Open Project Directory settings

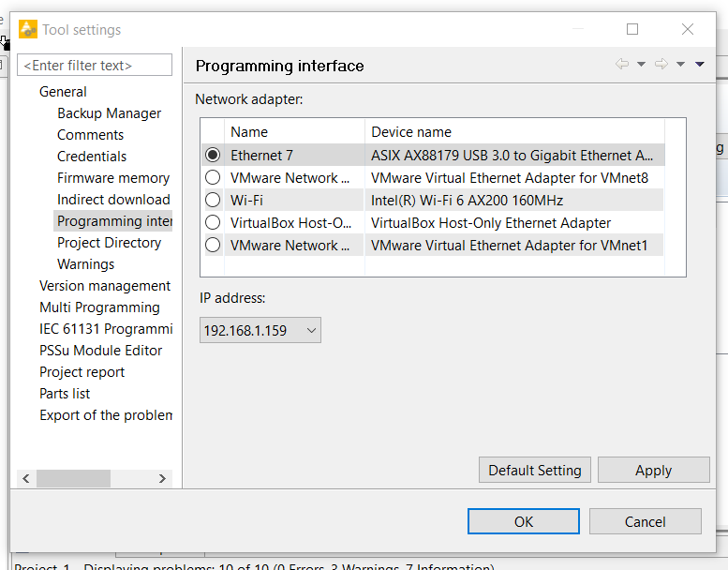[x=109, y=243]
